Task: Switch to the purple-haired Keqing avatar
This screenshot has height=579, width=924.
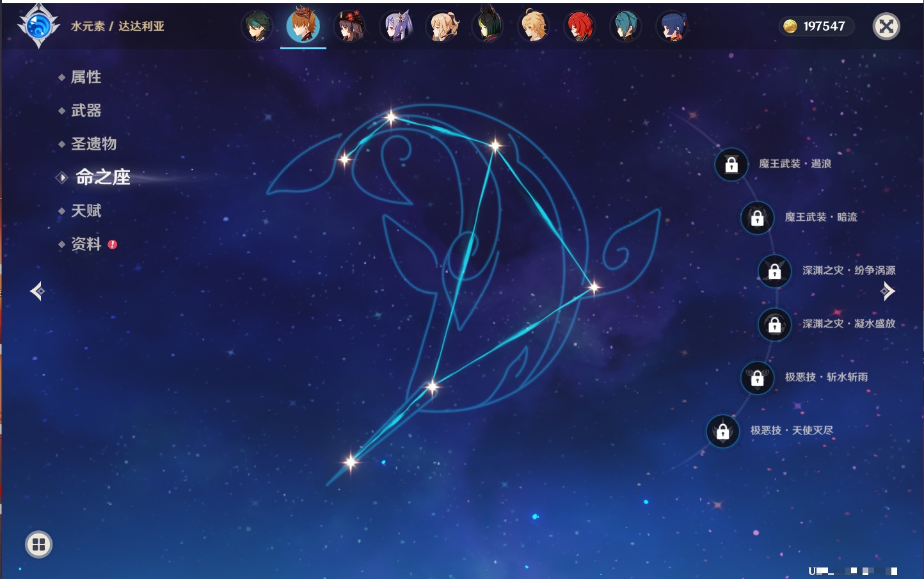Action: pos(396,27)
